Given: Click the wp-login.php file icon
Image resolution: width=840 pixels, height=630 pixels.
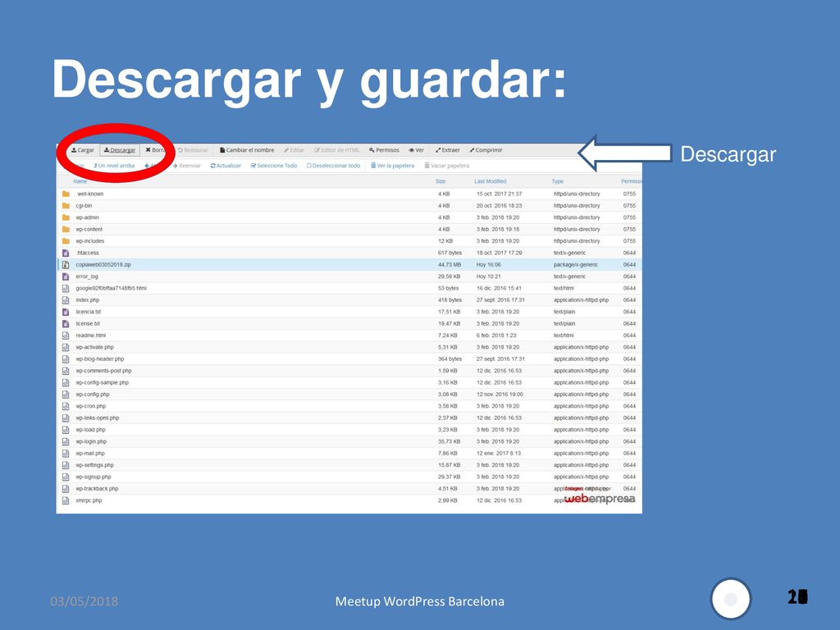Looking at the screenshot, I should pyautogui.click(x=66, y=441).
